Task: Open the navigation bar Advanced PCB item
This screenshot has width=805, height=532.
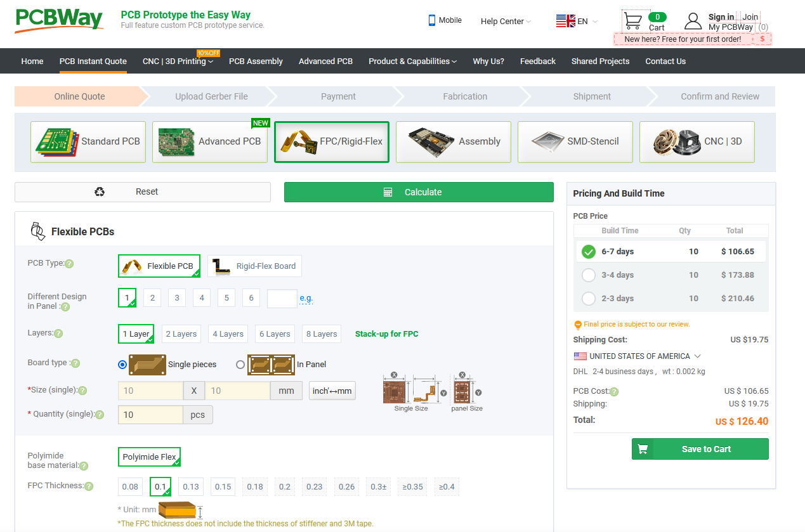Action: coord(325,62)
